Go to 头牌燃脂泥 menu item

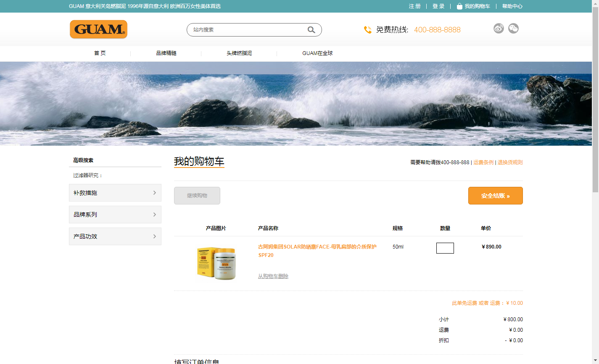(x=239, y=53)
